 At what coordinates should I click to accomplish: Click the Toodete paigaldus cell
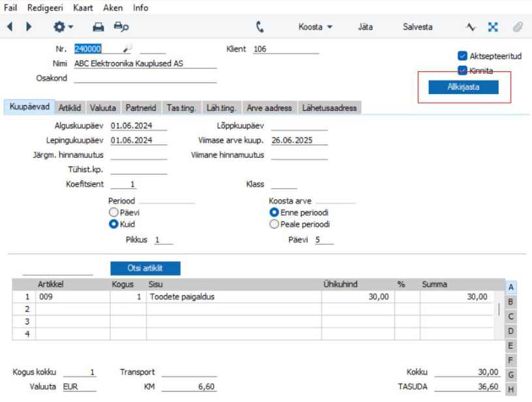click(x=234, y=296)
